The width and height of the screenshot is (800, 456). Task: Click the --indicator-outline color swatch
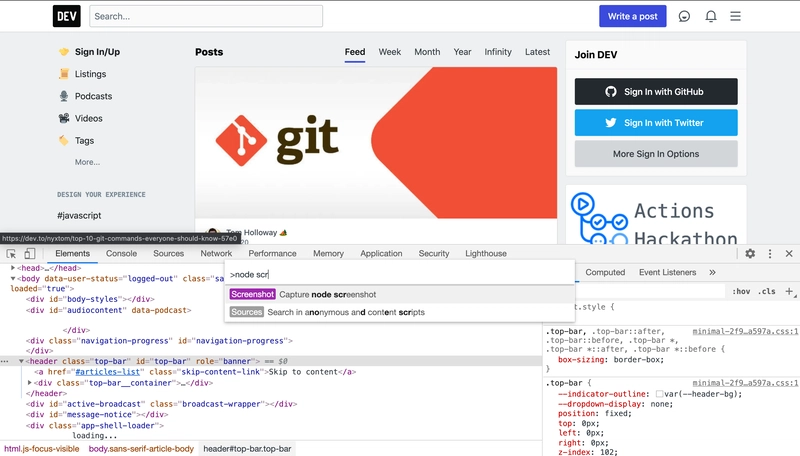(x=659, y=394)
